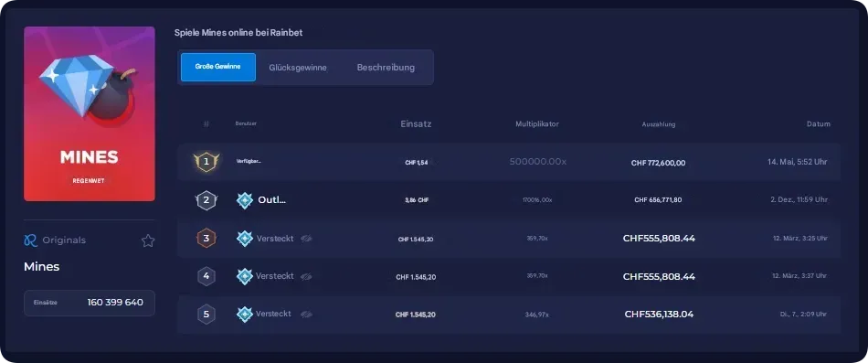Click the 346,97x multiplier value
The height and width of the screenshot is (363, 868).
pyautogui.click(x=537, y=315)
